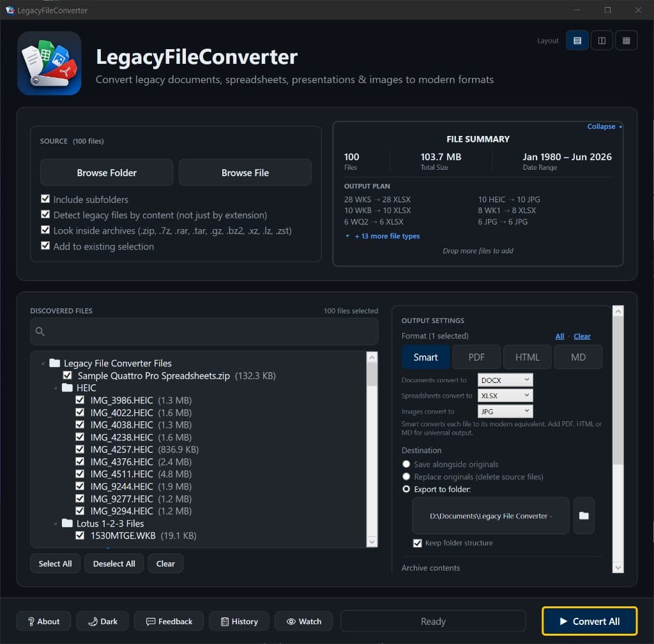Collapse the File Summary panel
This screenshot has width=654, height=644.
click(604, 126)
